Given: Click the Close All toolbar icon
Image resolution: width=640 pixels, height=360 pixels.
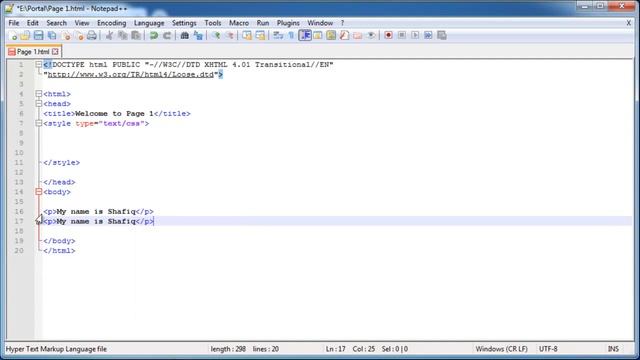Looking at the screenshot, I should coord(79,36).
